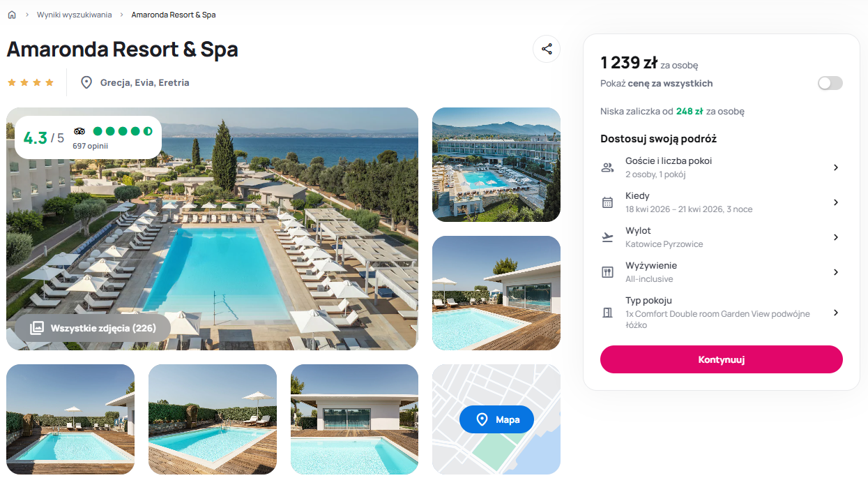Open Wylot departure airport options chevron
Image resolution: width=868 pixels, height=478 pixels.
(x=836, y=237)
